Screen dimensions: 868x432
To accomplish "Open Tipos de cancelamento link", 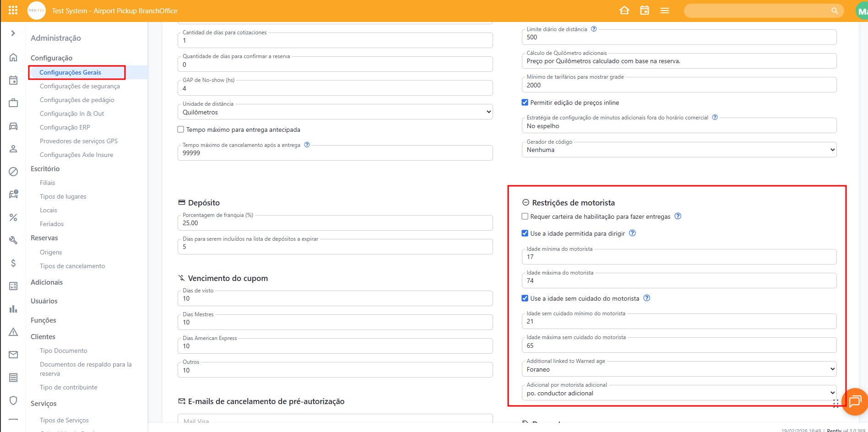I will (72, 266).
